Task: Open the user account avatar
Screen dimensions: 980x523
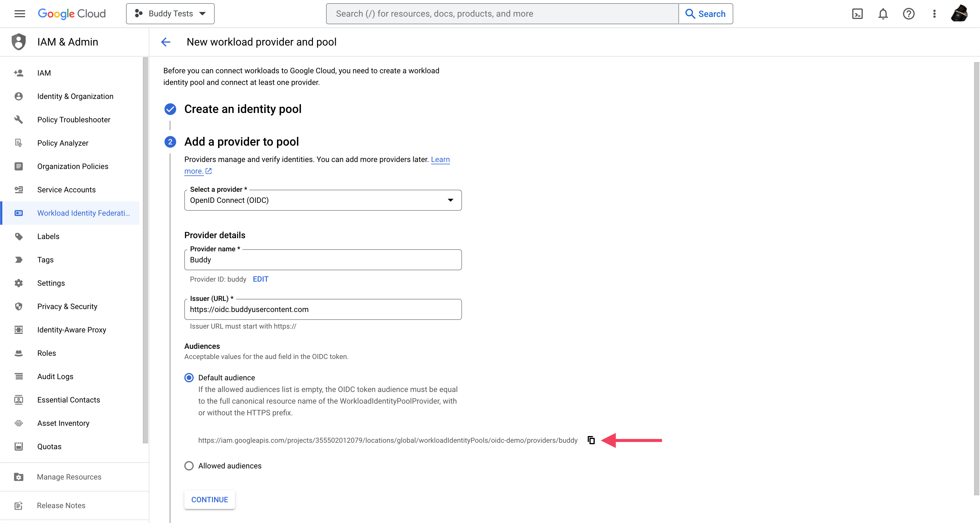Action: [959, 14]
